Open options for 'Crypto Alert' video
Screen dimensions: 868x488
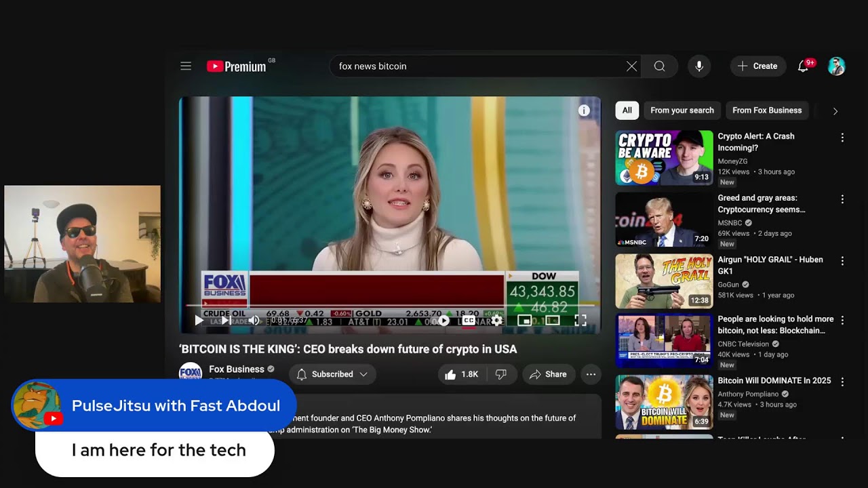(x=842, y=138)
